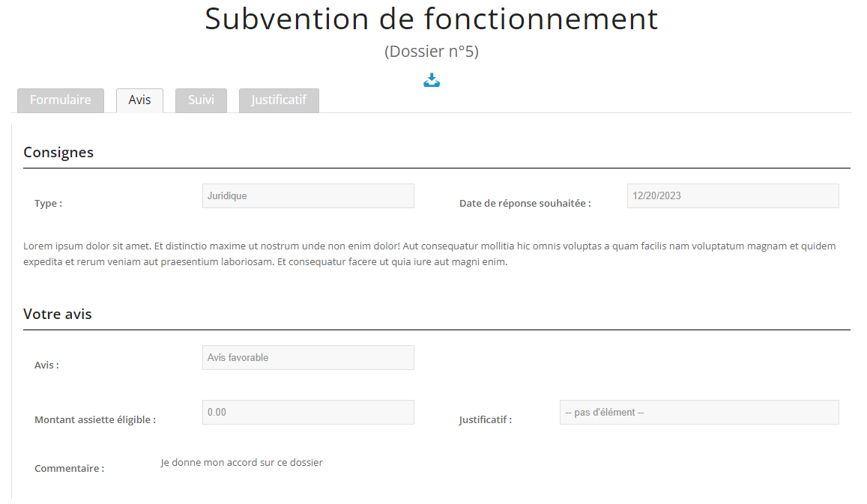
Task: Open the Justificatif 'pas d'élément' dropdown
Action: coord(698,413)
